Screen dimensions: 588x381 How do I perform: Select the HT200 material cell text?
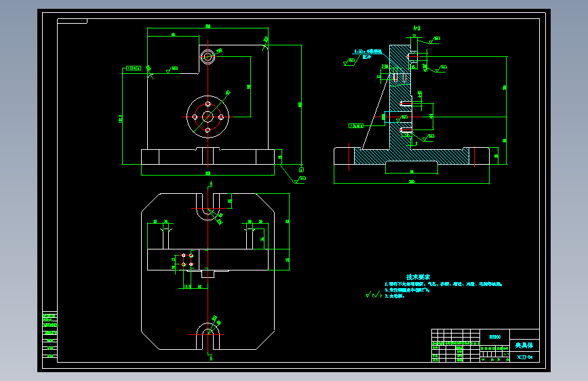click(495, 337)
